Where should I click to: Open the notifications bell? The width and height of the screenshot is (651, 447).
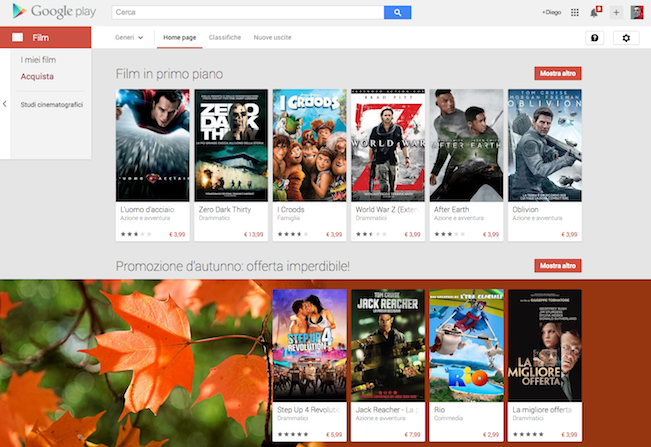(595, 12)
